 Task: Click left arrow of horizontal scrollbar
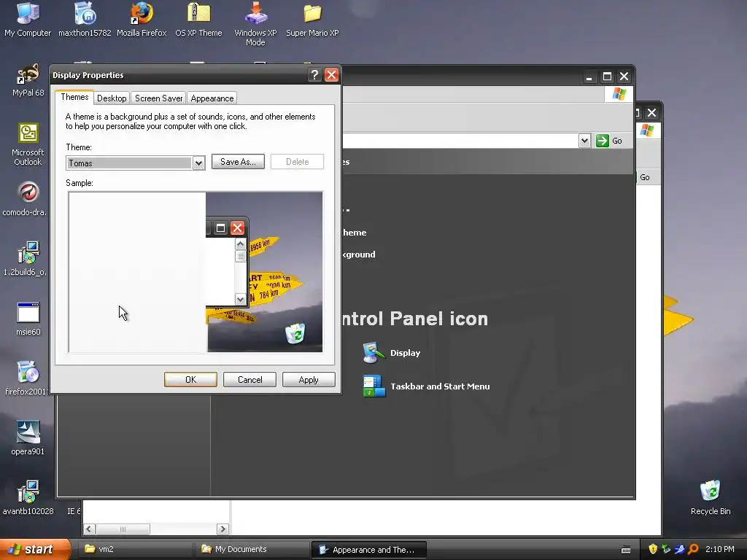pos(89,529)
